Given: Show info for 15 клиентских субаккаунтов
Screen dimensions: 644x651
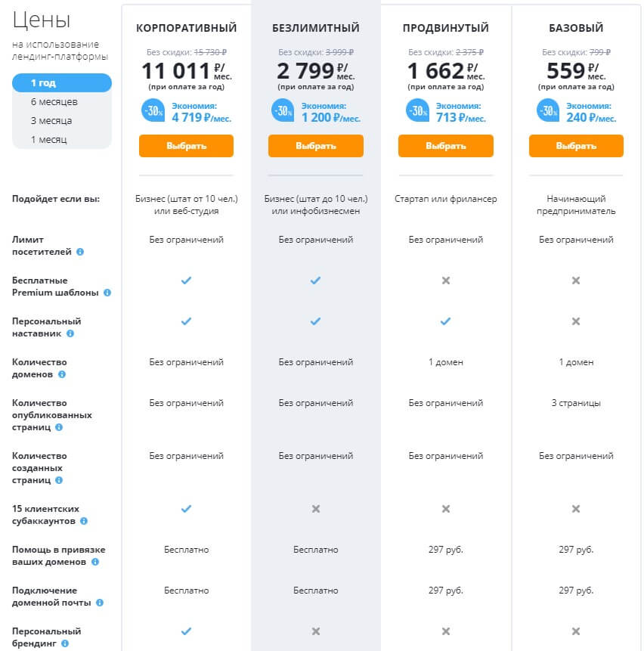Looking at the screenshot, I should pos(84,521).
